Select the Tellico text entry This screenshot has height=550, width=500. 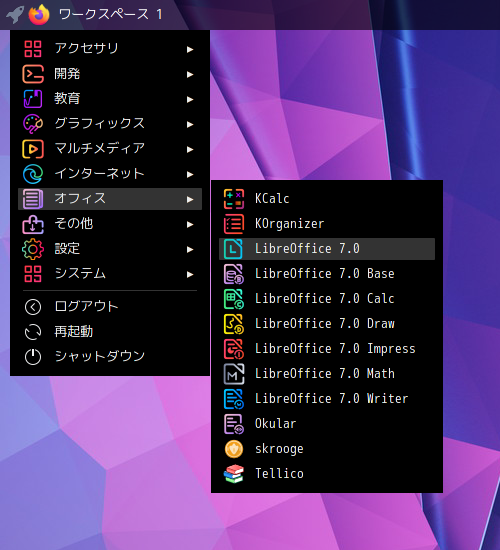point(279,474)
